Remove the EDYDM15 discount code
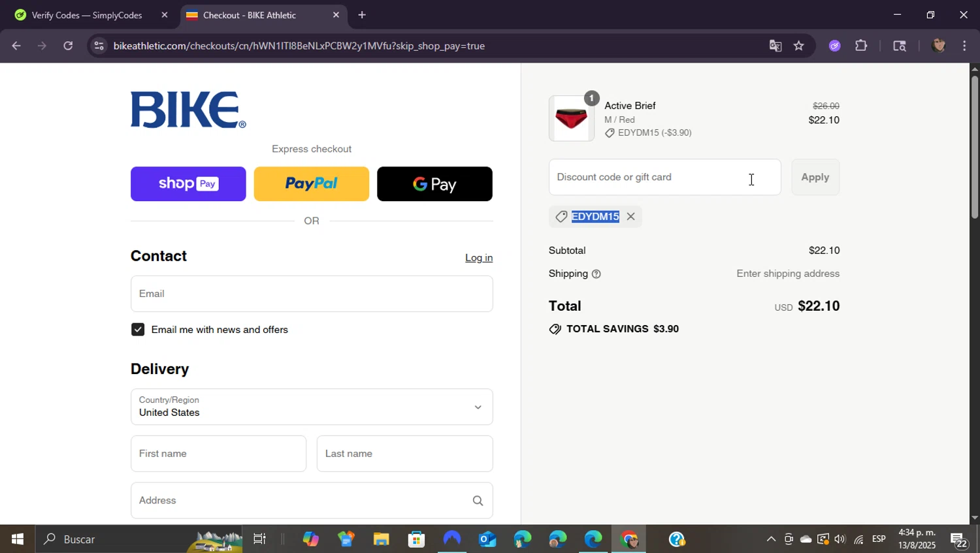The image size is (980, 553). 630,217
